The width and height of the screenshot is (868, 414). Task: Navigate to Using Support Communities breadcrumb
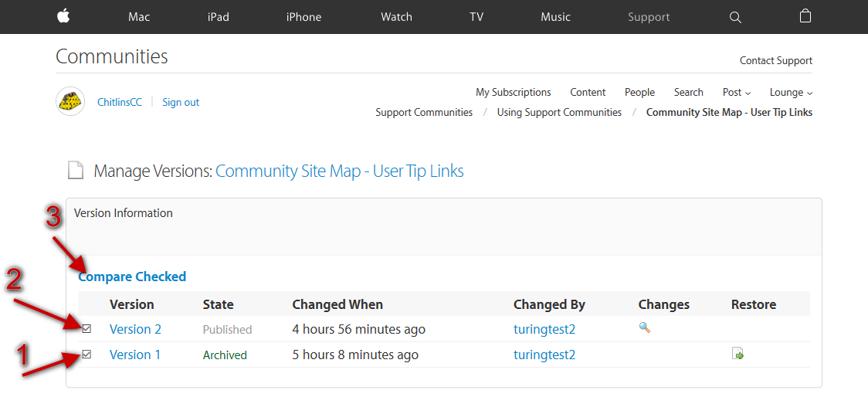point(559,112)
